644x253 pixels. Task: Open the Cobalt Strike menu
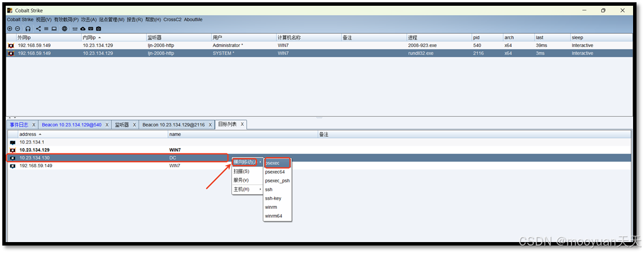point(20,20)
